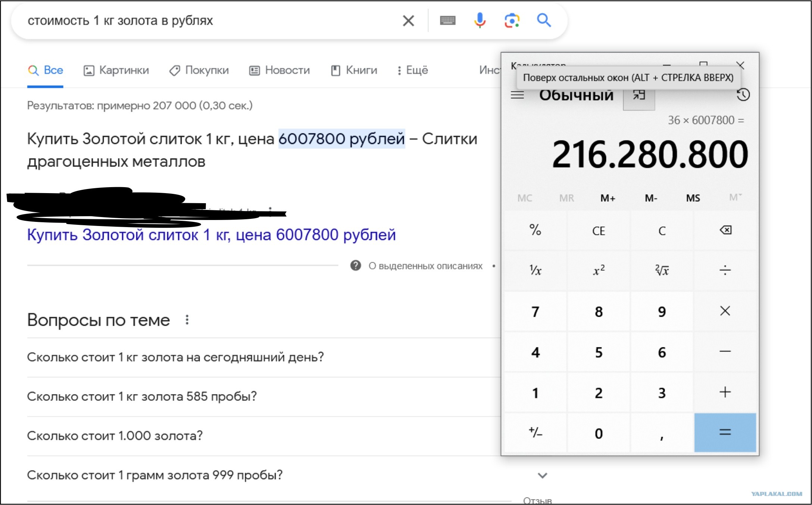The width and height of the screenshot is (812, 505).
Task: Click calculator digit 7
Action: pos(535,311)
